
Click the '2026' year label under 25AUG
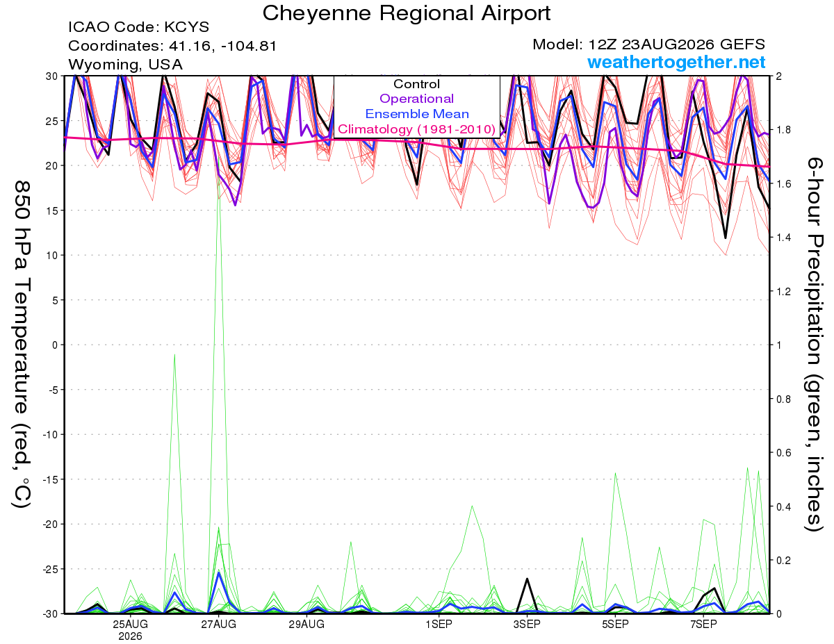click(130, 636)
